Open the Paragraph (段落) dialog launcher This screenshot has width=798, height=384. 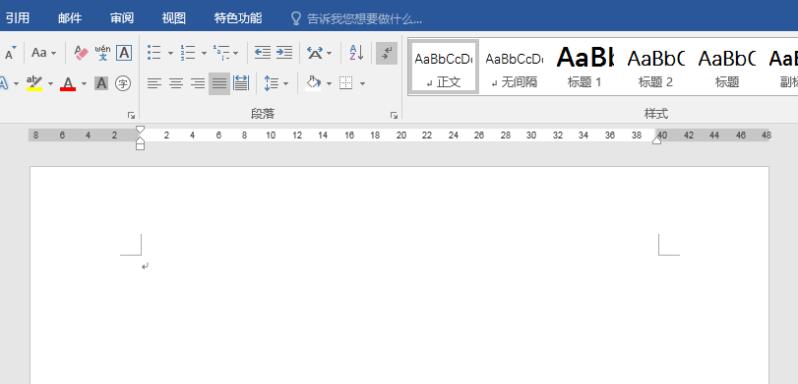coord(394,115)
